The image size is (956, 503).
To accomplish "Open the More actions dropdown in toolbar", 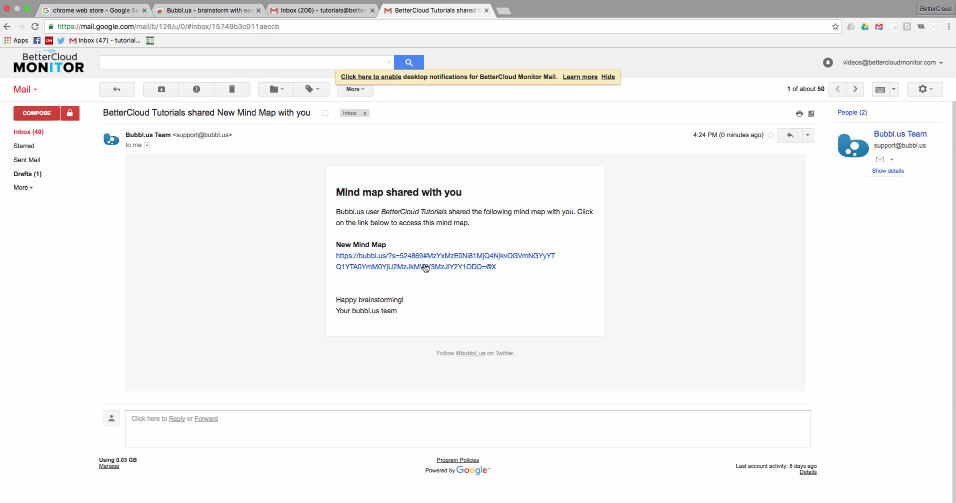I will coord(355,89).
